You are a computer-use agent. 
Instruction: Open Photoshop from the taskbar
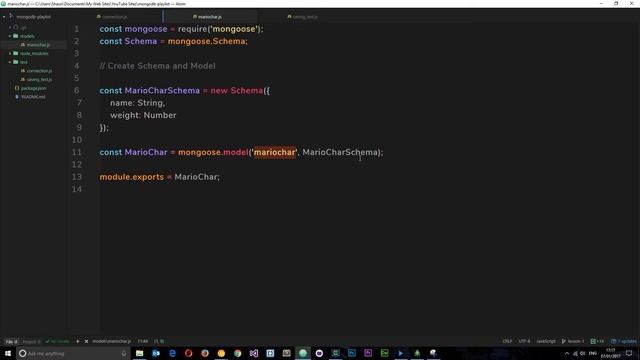click(352, 353)
